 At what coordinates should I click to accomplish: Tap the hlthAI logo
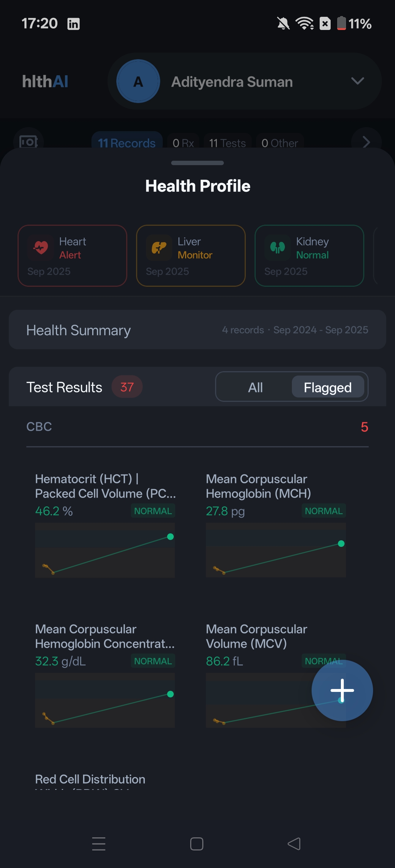pos(45,81)
